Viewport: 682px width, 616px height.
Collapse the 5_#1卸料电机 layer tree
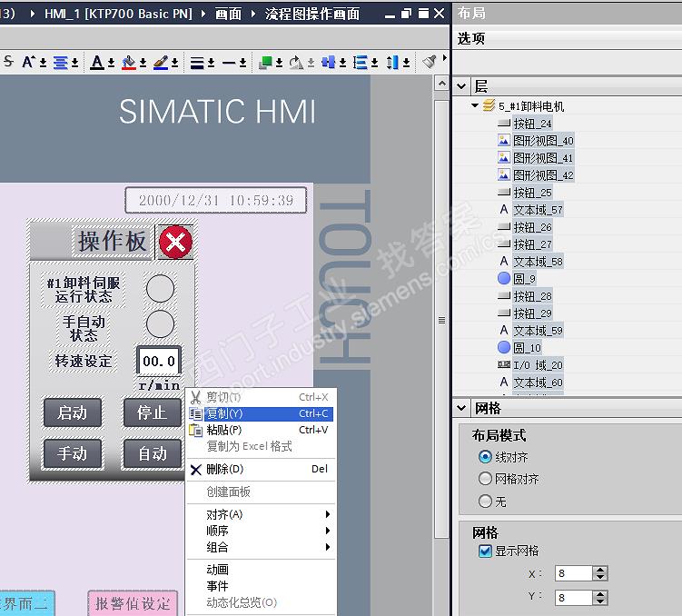[x=475, y=105]
